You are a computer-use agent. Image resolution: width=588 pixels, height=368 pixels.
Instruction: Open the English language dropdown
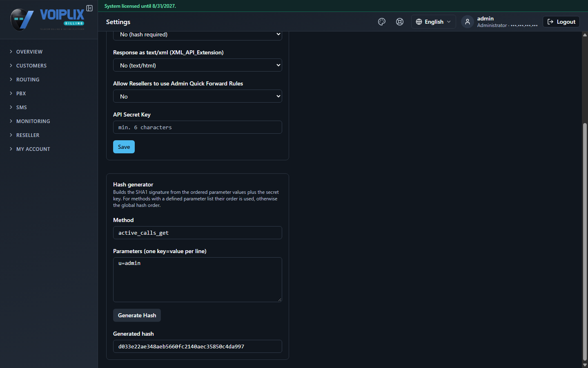[x=433, y=22]
